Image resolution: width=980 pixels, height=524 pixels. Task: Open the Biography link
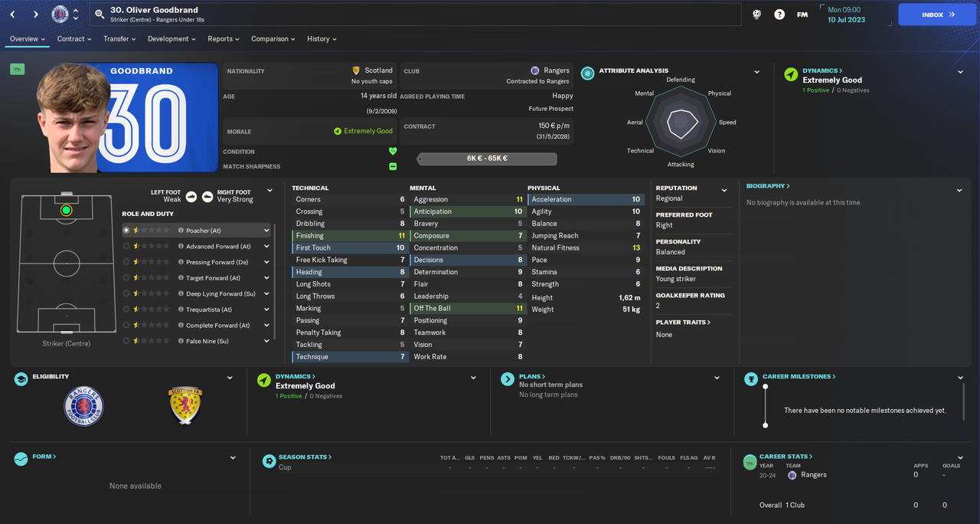click(768, 186)
